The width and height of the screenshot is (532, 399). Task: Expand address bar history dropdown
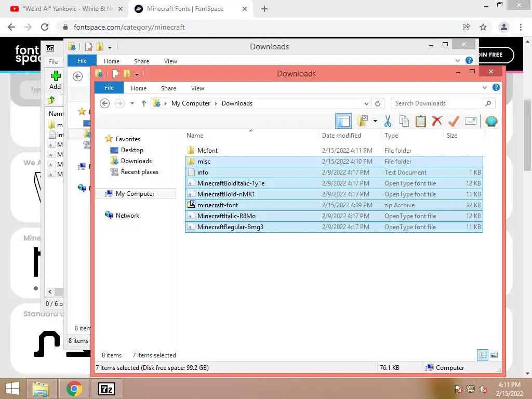(x=366, y=103)
